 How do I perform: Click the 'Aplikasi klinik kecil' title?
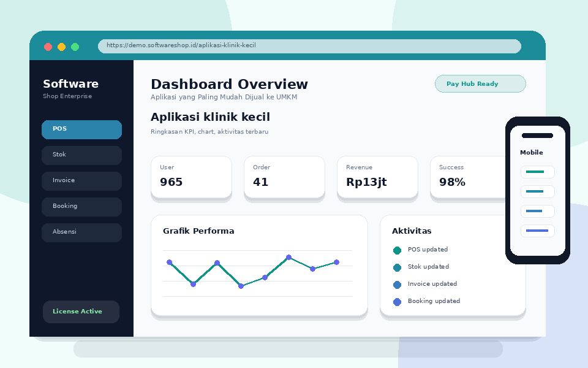click(x=210, y=117)
